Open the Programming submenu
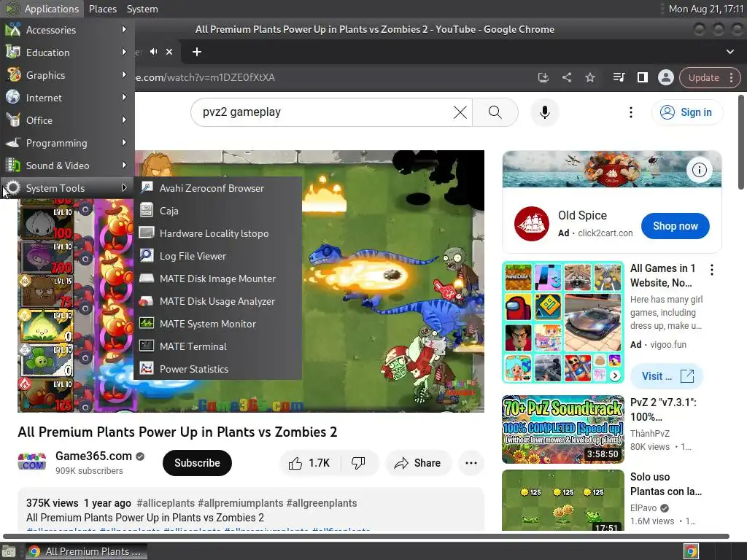The width and height of the screenshot is (747, 560). (67, 143)
